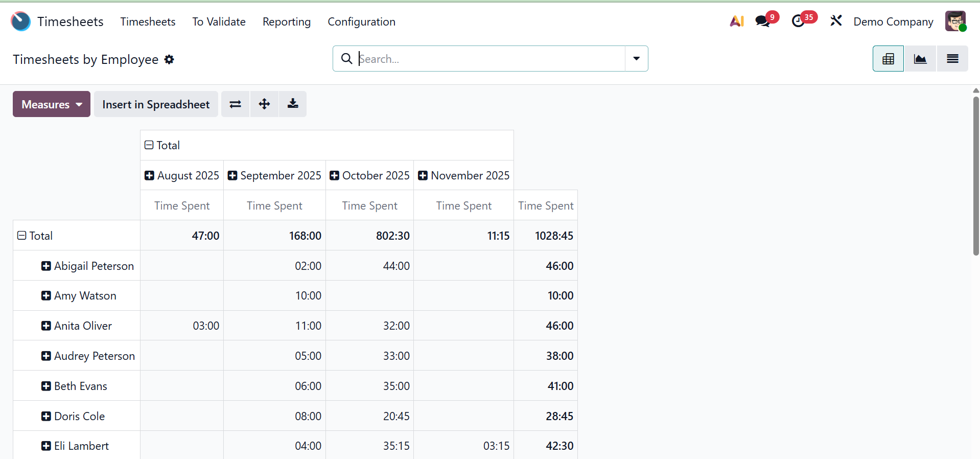
Task: Click the flip axis icon
Action: coord(235,104)
